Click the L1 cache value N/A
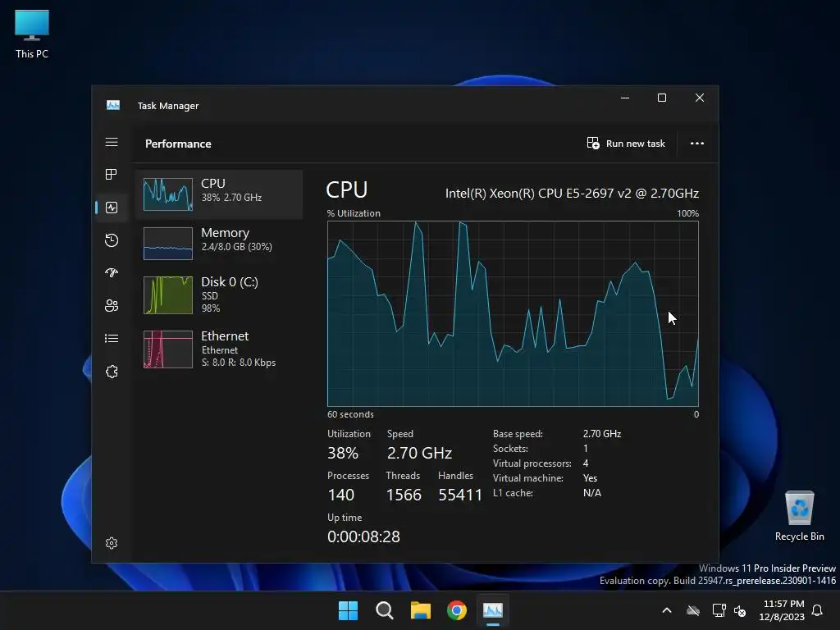Screen dimensions: 840x630 pos(592,492)
